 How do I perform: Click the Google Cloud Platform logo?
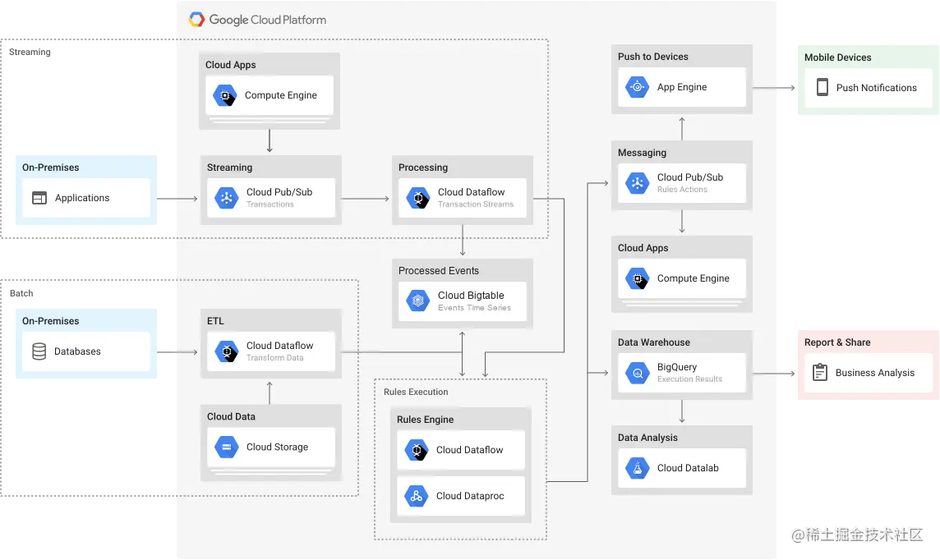click(x=258, y=20)
